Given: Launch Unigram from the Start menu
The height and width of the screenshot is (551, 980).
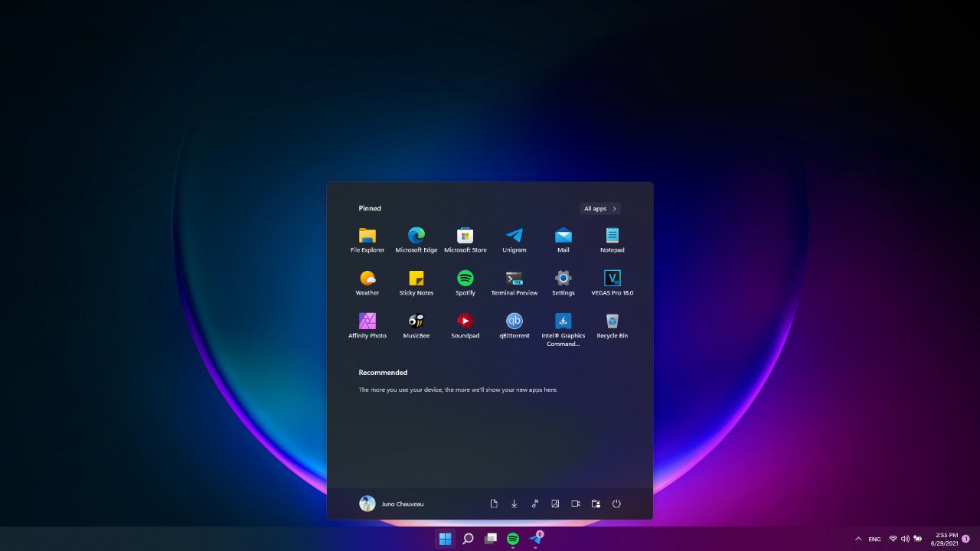Looking at the screenshot, I should coord(514,240).
